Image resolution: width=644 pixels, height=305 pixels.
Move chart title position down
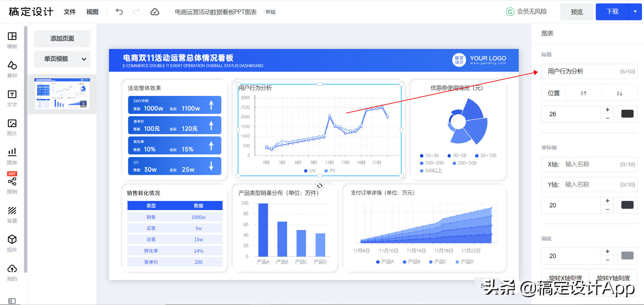619,93
